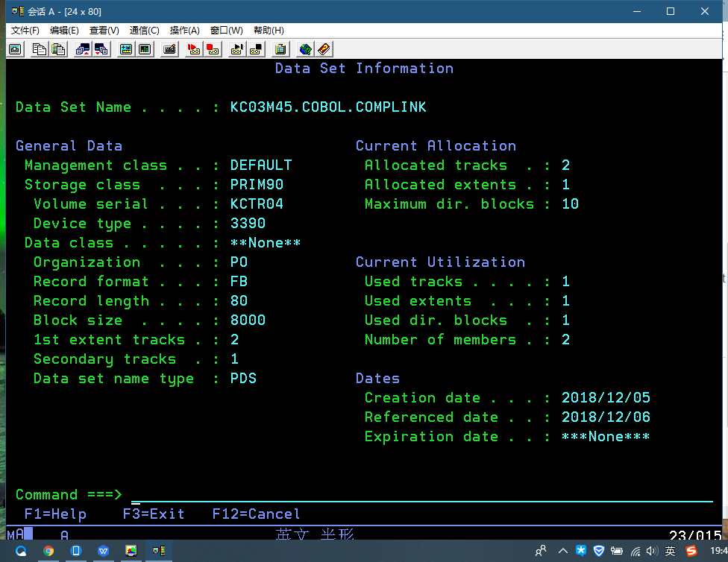Click the Expiration date ***None***
Image resolution: width=728 pixels, height=562 pixels.
click(x=606, y=437)
